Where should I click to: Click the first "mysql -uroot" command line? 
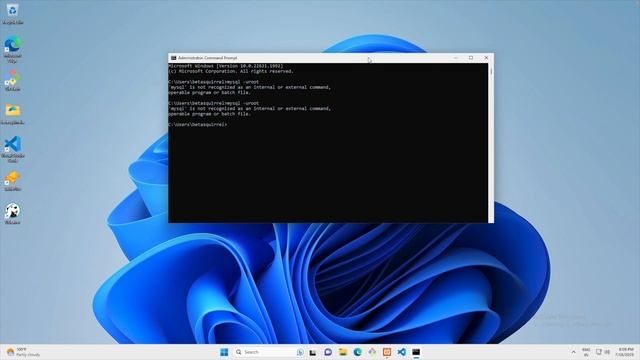pyautogui.click(x=213, y=82)
